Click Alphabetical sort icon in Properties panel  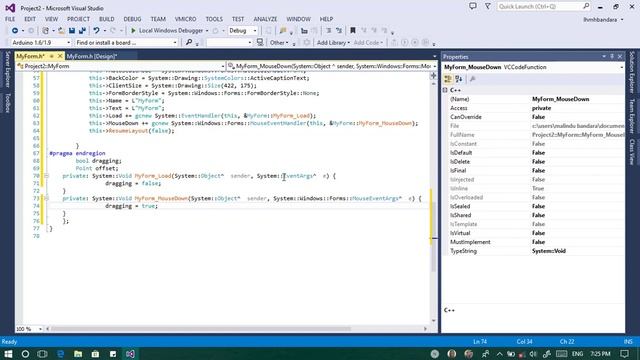click(x=459, y=79)
